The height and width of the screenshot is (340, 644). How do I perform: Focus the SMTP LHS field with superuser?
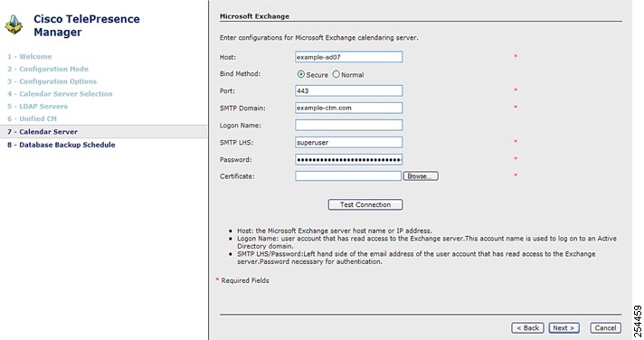349,143
